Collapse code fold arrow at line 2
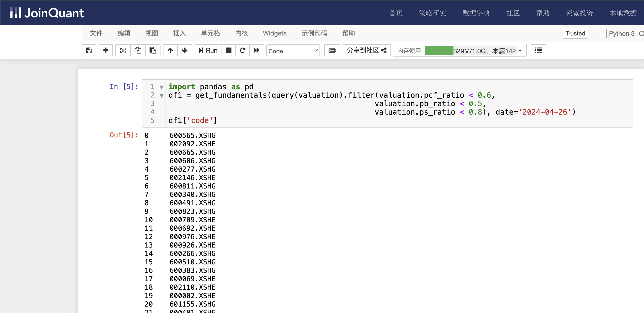The image size is (644, 313). pyautogui.click(x=161, y=96)
